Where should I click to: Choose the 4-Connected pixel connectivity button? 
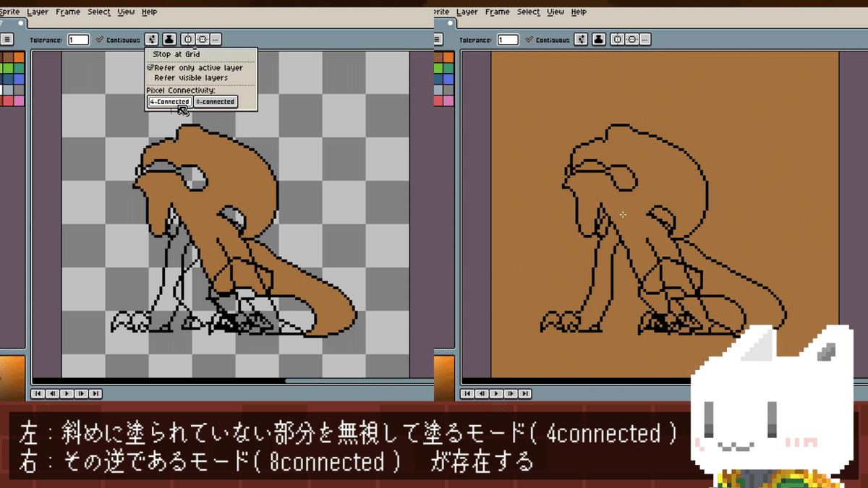point(169,102)
